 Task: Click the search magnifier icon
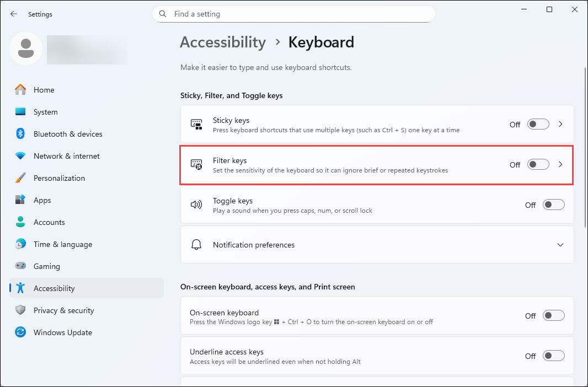click(x=163, y=14)
